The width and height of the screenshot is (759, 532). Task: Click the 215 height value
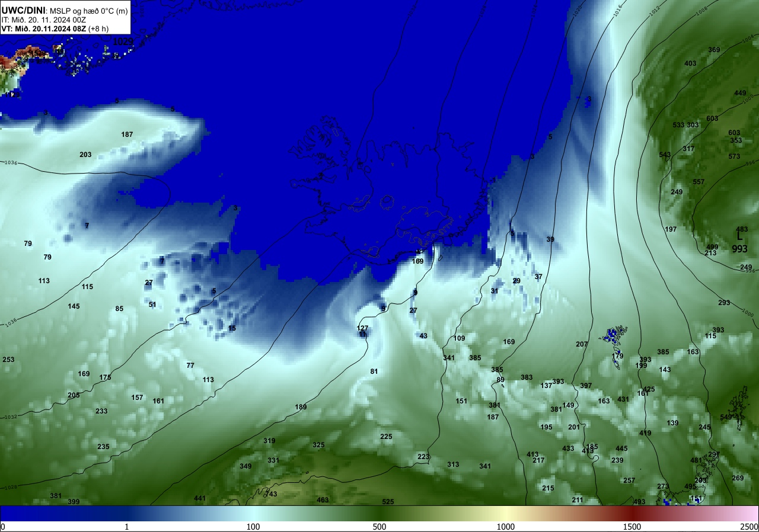click(548, 488)
